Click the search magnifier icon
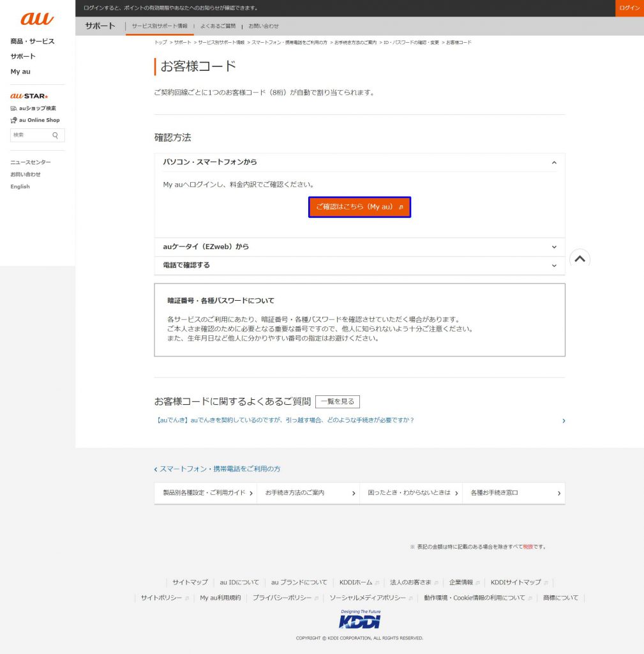The image size is (644, 654). pyautogui.click(x=55, y=135)
